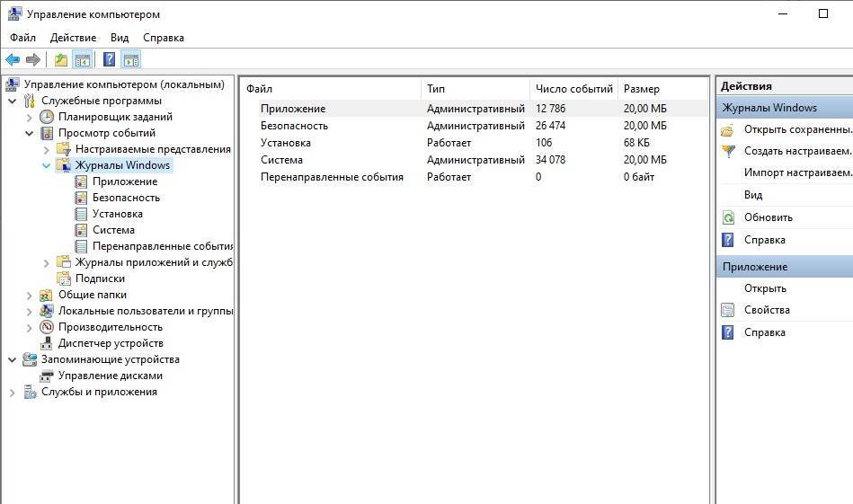Select the Безопасность row in log list
Image resolution: width=853 pixels, height=504 pixels.
point(294,126)
